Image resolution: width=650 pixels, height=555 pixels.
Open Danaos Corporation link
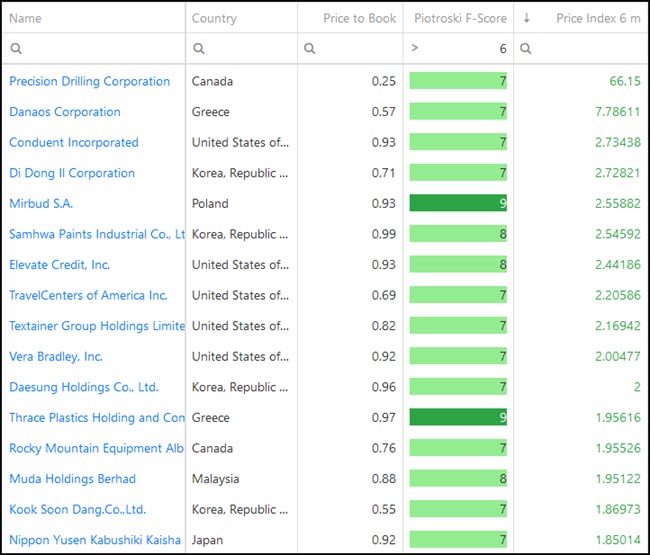point(65,112)
